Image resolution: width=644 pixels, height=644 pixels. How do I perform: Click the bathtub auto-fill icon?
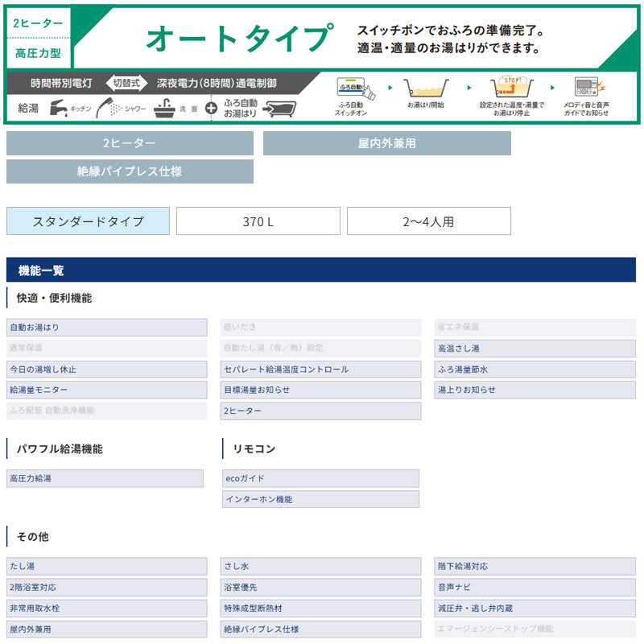click(x=279, y=109)
